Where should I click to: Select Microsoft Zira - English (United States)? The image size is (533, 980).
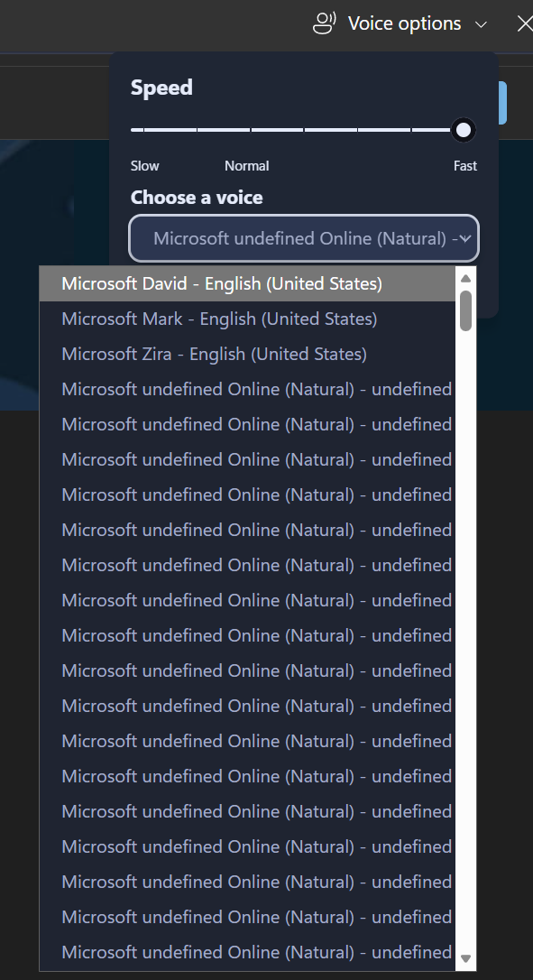click(x=247, y=354)
